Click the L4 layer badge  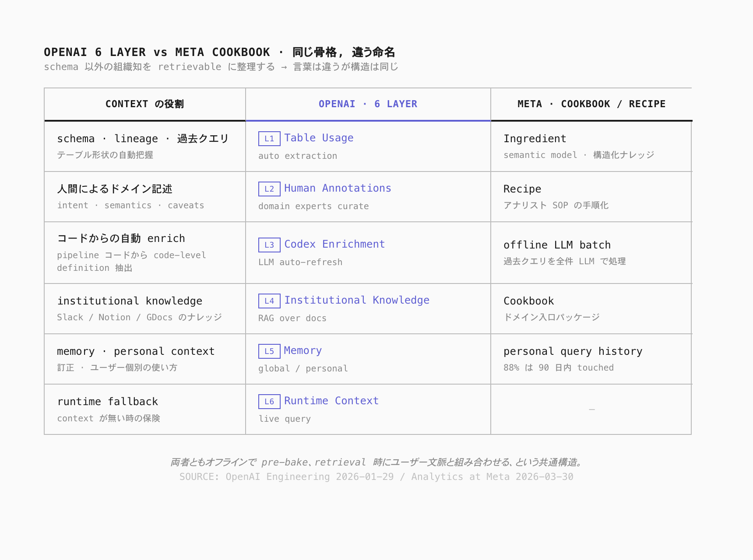tap(269, 301)
